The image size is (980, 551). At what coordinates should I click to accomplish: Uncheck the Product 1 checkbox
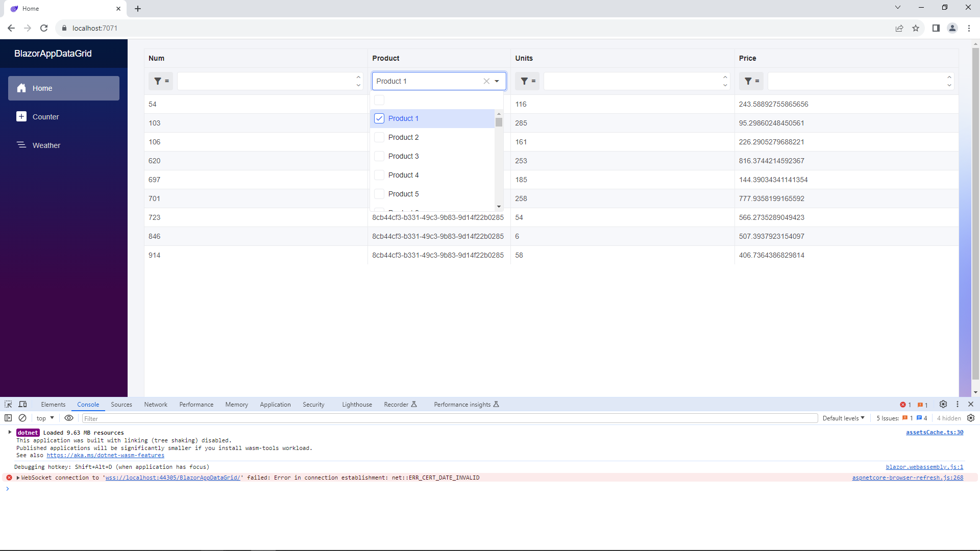[x=379, y=118]
